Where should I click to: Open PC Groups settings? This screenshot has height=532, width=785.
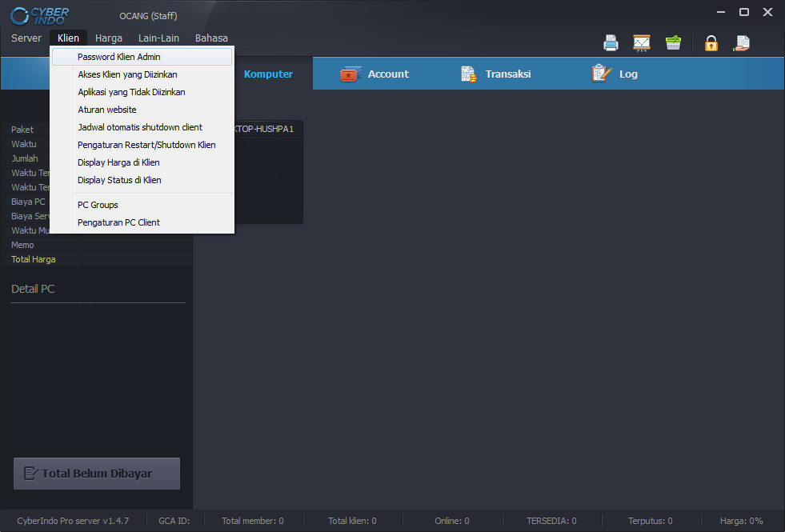(98, 205)
